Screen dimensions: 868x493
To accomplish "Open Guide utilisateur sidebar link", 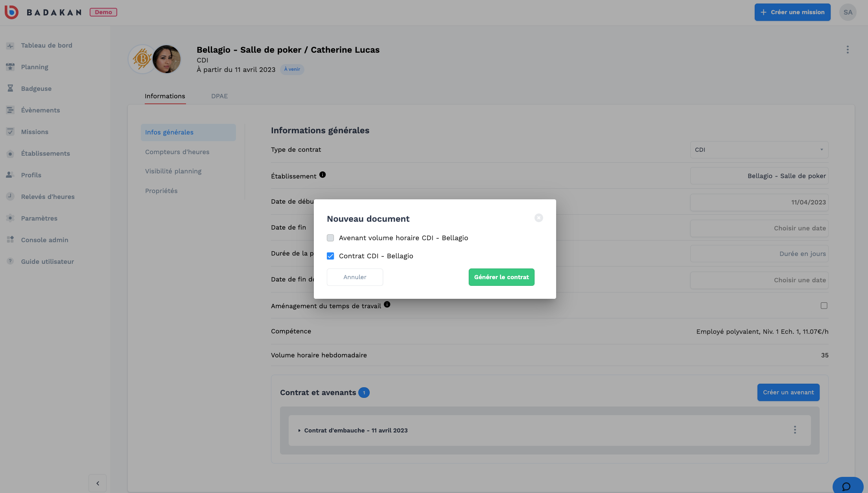I will 48,262.
